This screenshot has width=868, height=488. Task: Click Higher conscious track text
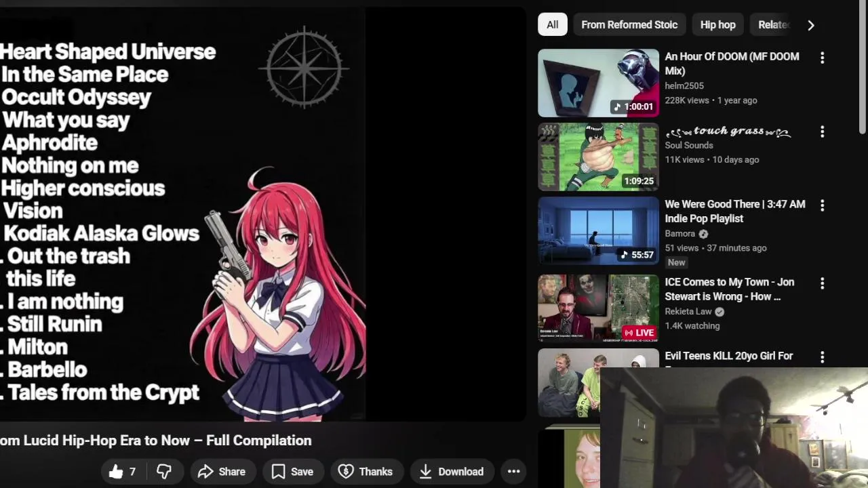point(83,188)
